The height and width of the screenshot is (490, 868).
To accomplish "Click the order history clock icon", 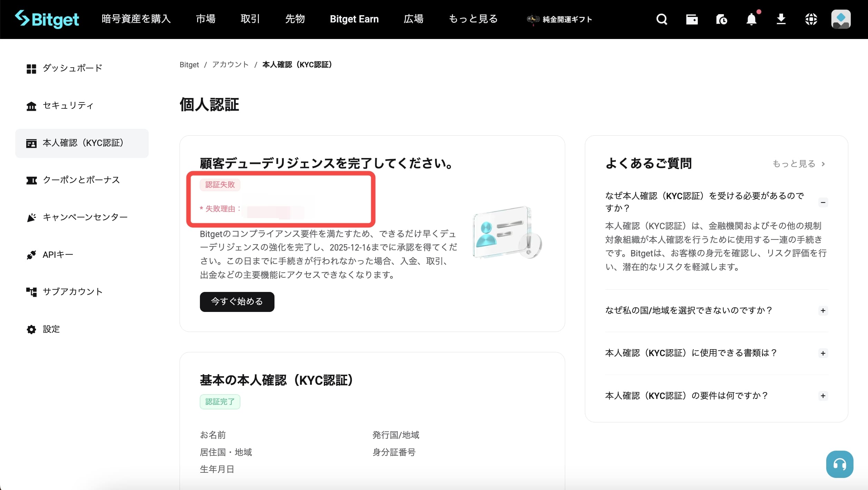I will click(x=722, y=19).
